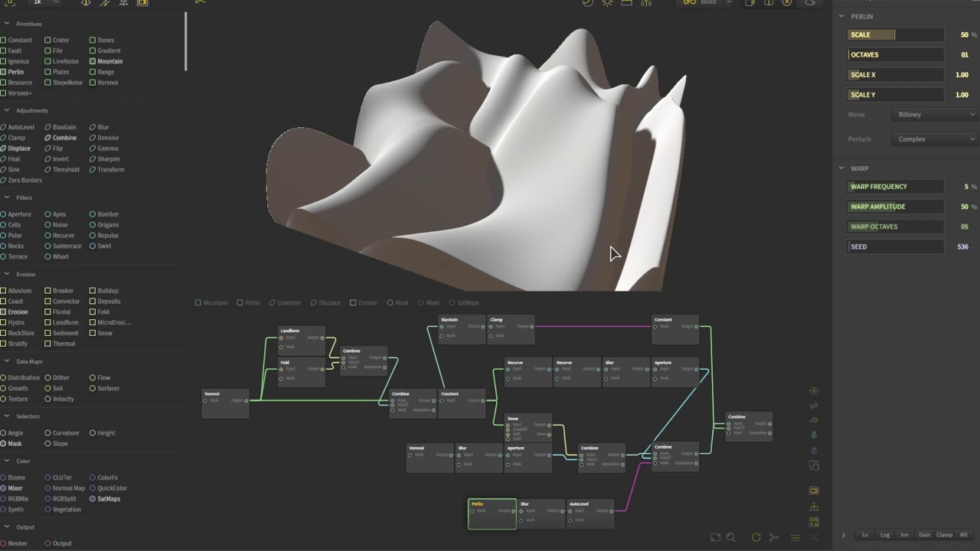Screen dimensions: 980x551
Task: Select Mountain in the quick node bar
Action: tap(211, 303)
